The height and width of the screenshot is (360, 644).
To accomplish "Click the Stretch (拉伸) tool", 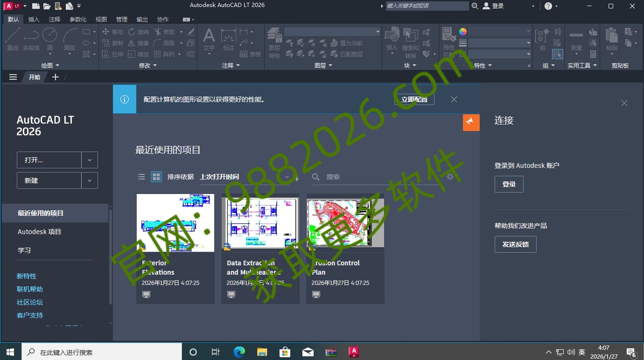I will click(112, 54).
